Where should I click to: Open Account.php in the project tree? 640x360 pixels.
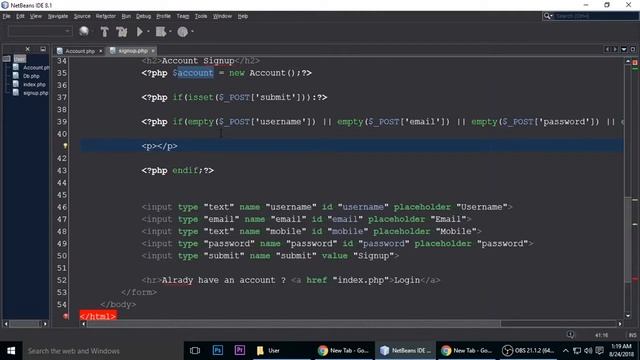[36, 68]
